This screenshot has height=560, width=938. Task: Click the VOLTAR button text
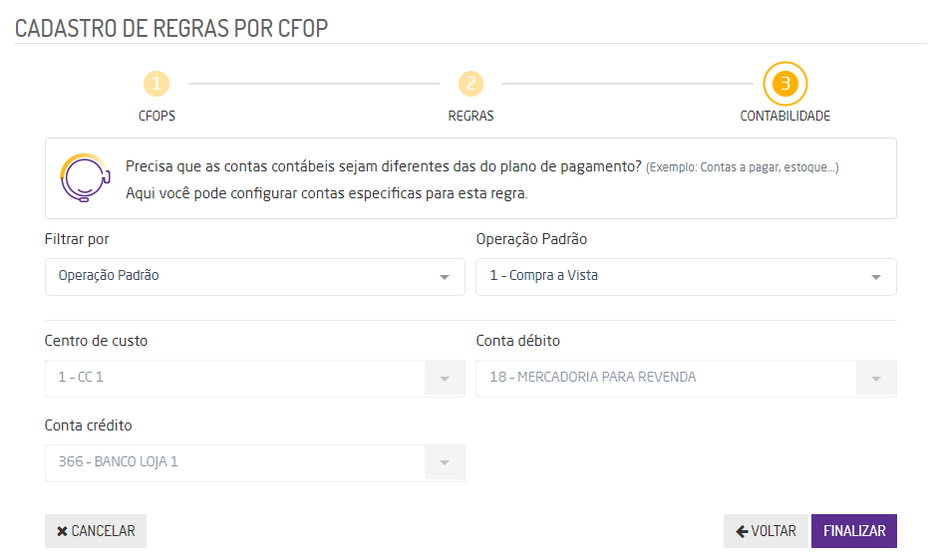(x=774, y=531)
